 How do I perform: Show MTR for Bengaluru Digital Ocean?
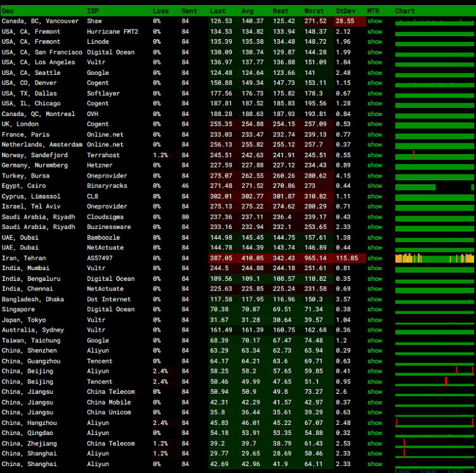pyautogui.click(x=374, y=279)
